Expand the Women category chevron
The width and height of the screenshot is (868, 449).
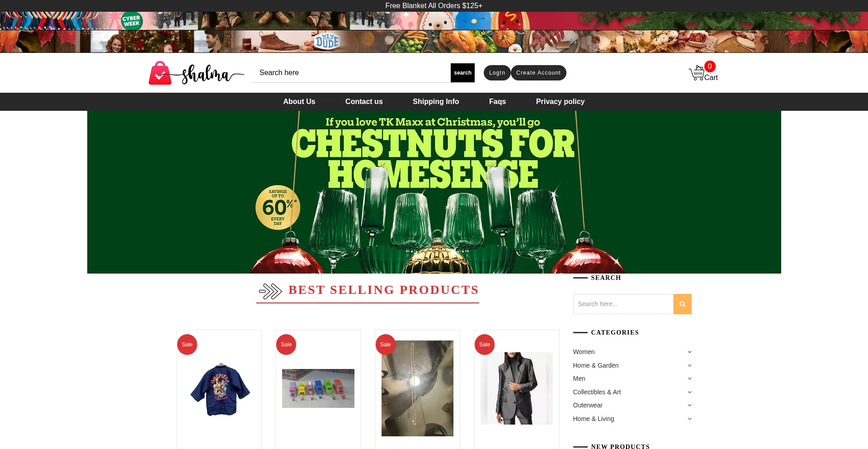click(689, 352)
